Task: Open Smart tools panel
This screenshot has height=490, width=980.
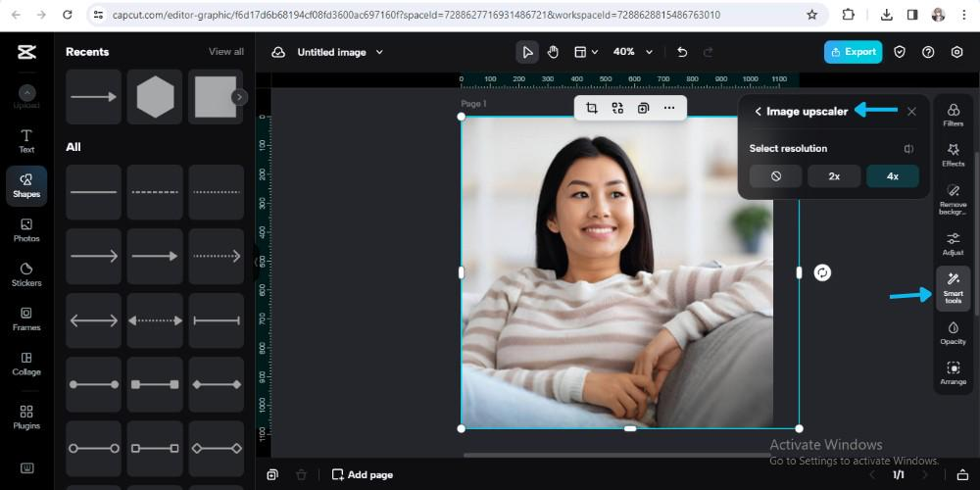Action: coord(954,289)
